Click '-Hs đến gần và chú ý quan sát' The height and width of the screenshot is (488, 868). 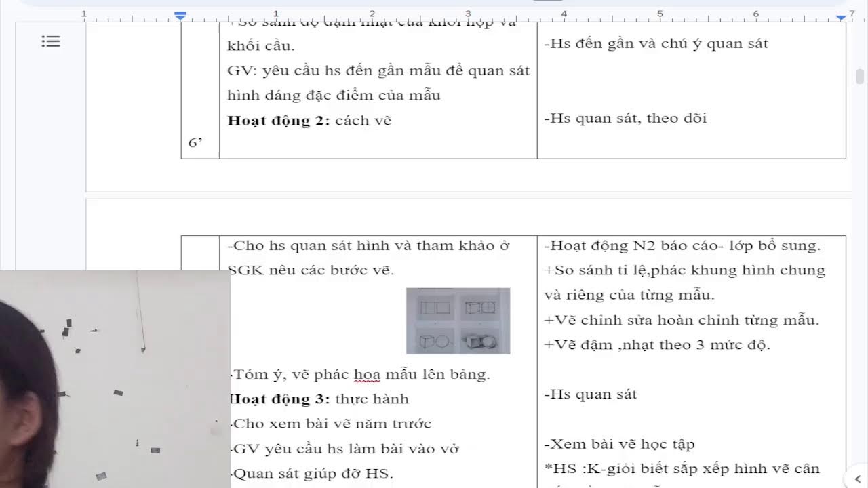(x=656, y=44)
